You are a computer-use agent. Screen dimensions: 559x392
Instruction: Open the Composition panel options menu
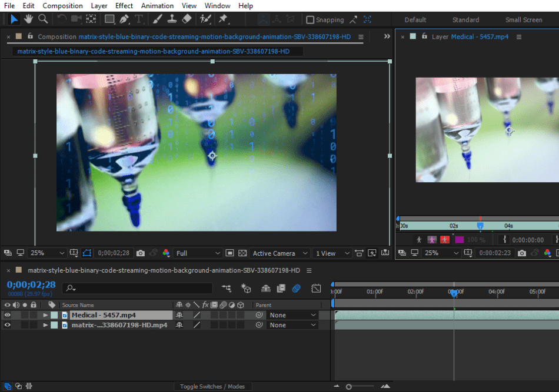coord(361,36)
